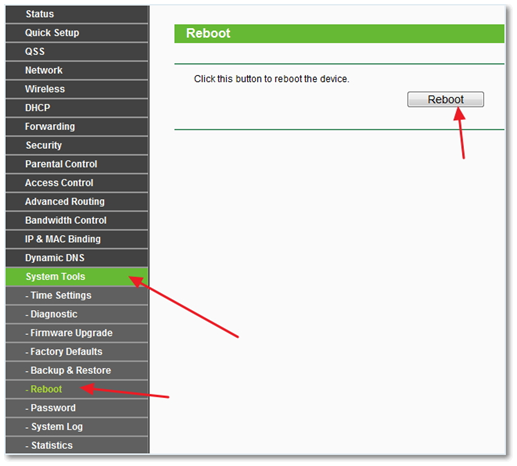
Task: Open Quick Setup in the sidebar
Action: pos(77,33)
